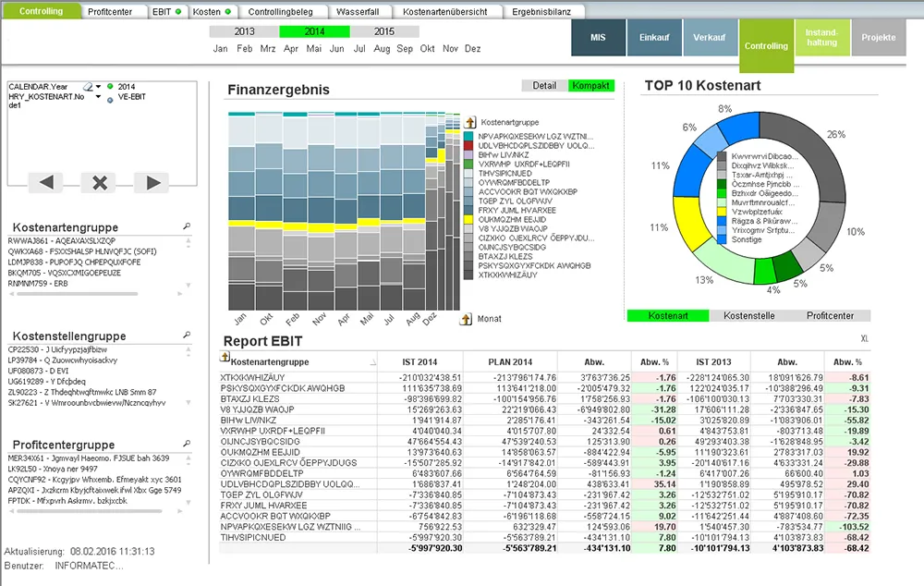Select QWKXA68 - FSXXSHALSP HLNVQFJC (SOFI) entry
Image resolution: width=924 pixels, height=586 pixels.
pyautogui.click(x=82, y=251)
